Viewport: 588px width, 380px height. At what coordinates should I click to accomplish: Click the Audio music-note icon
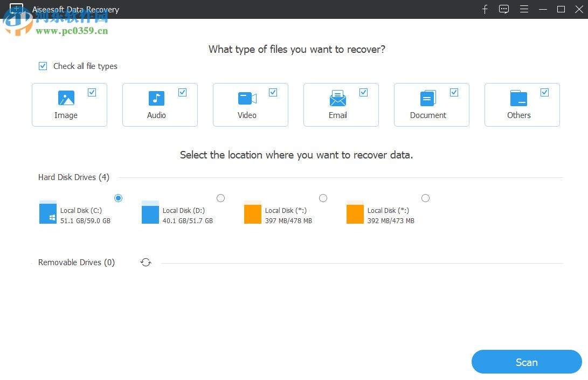pos(156,98)
